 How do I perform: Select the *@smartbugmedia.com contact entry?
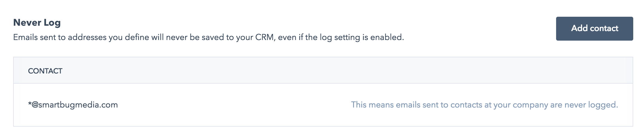[x=73, y=105]
